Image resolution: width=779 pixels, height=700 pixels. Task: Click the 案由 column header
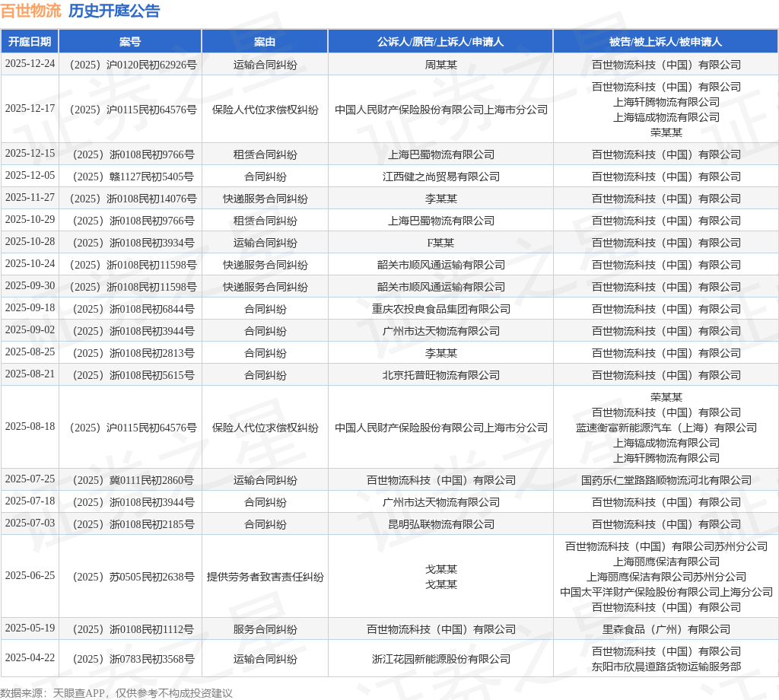(265, 42)
